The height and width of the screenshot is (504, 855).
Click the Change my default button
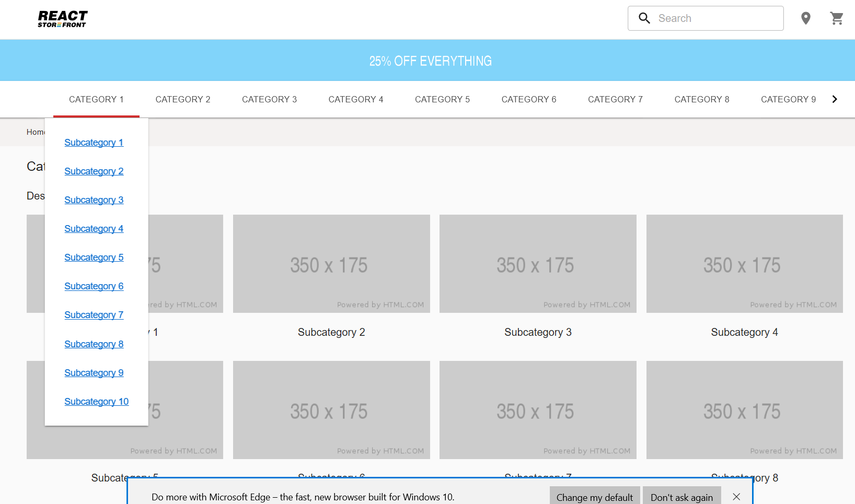[x=595, y=497]
